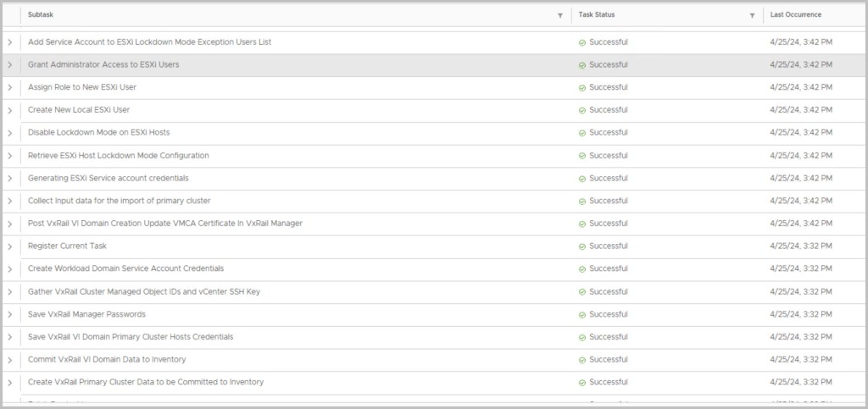
Task: Click the Subtask column filter icon
Action: [559, 15]
